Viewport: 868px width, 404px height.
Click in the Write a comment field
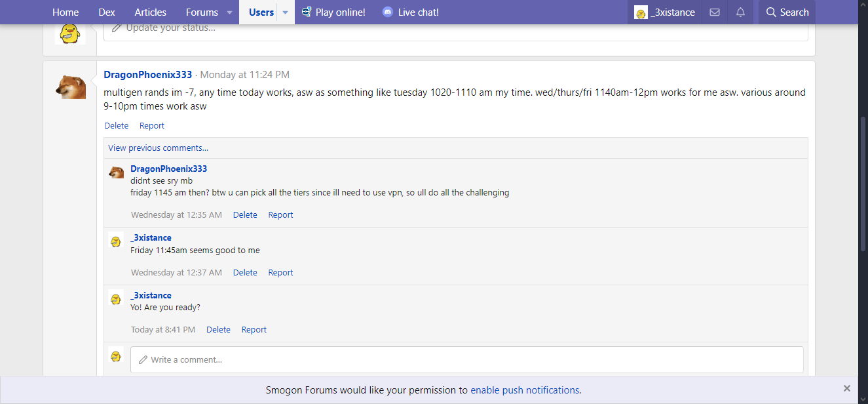pyautogui.click(x=466, y=359)
